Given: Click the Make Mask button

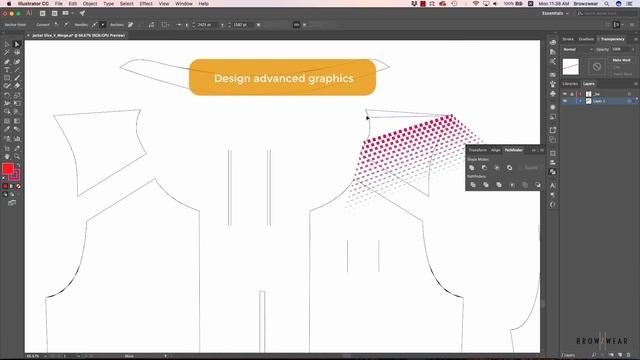Looking at the screenshot, I should pyautogui.click(x=622, y=60).
